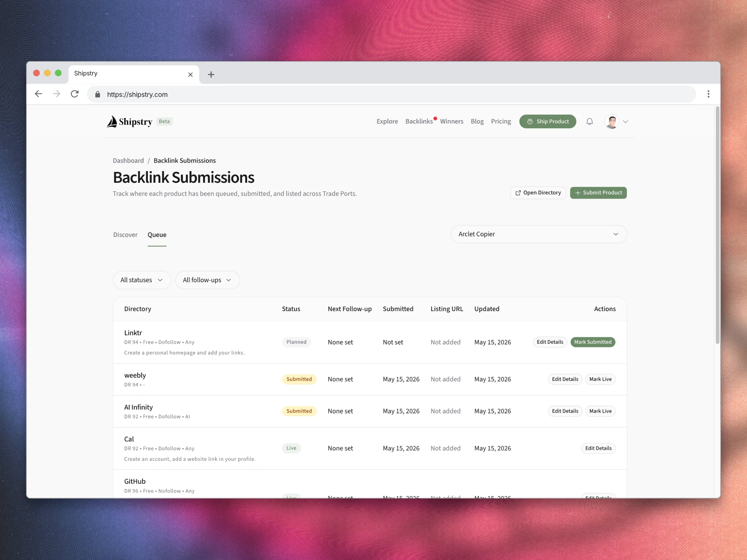Mark weebly as Live
This screenshot has height=560, width=747.
coord(600,379)
